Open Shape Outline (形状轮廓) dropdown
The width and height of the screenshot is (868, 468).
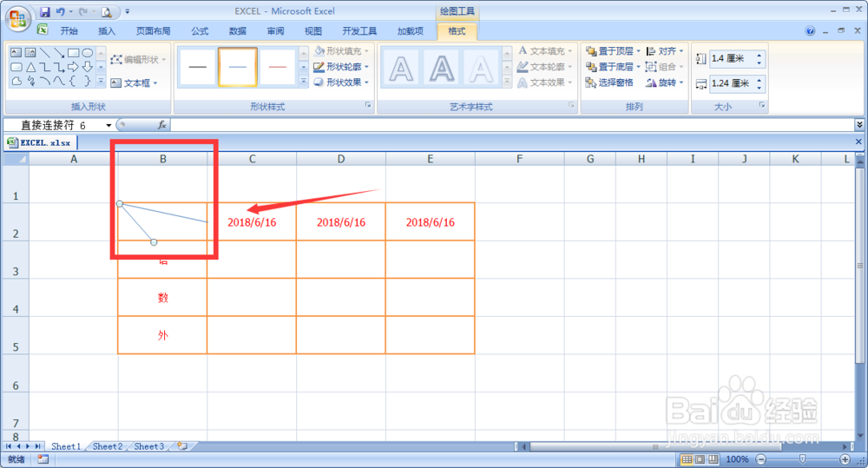341,67
